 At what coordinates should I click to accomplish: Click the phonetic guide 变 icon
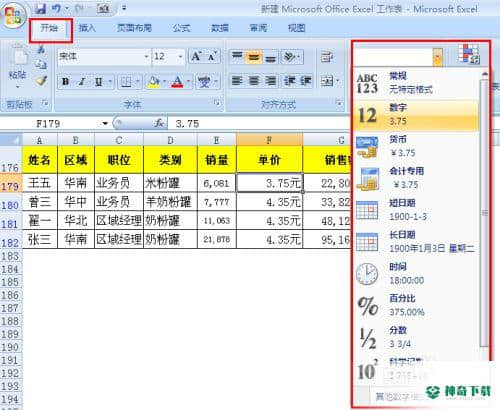[205, 82]
